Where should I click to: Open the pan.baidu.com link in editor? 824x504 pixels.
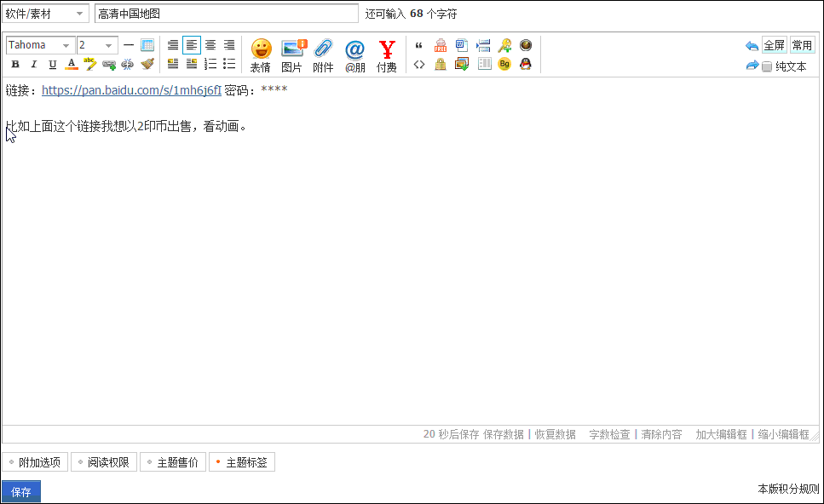tap(131, 90)
